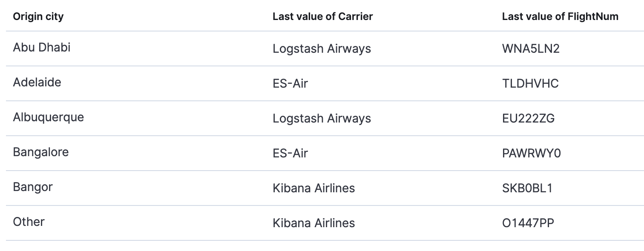The width and height of the screenshot is (644, 251).
Task: Click flight number PAWRWY0
Action: tap(532, 153)
